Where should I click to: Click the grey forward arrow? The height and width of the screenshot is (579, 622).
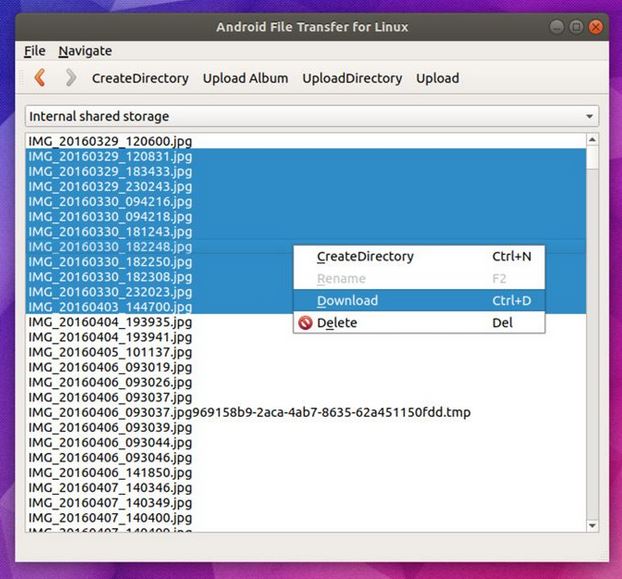[71, 78]
